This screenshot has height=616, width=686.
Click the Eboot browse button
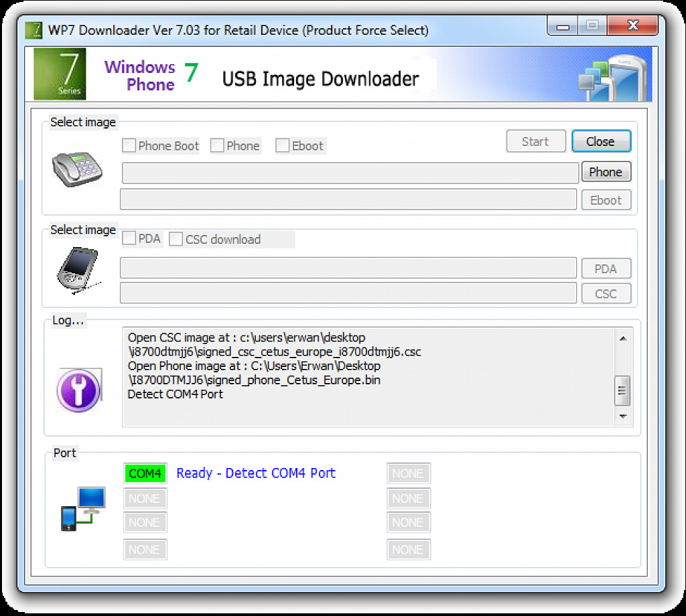(606, 200)
